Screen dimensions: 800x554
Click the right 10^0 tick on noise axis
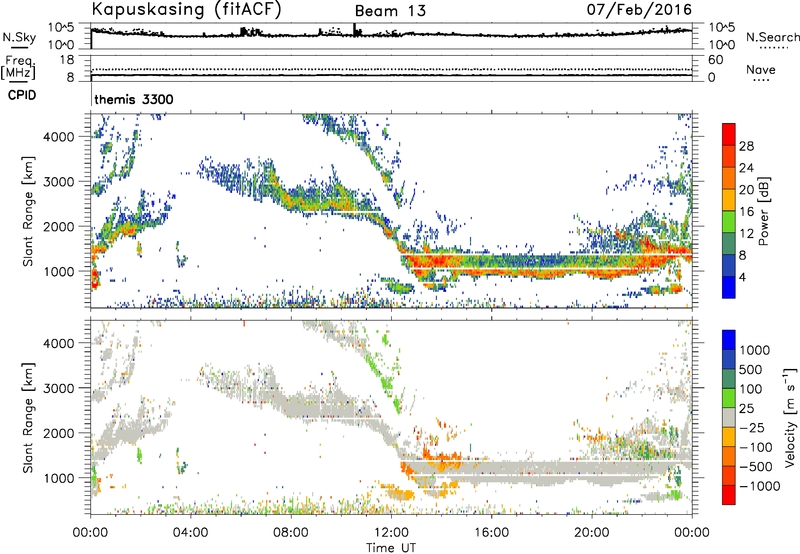click(x=721, y=45)
